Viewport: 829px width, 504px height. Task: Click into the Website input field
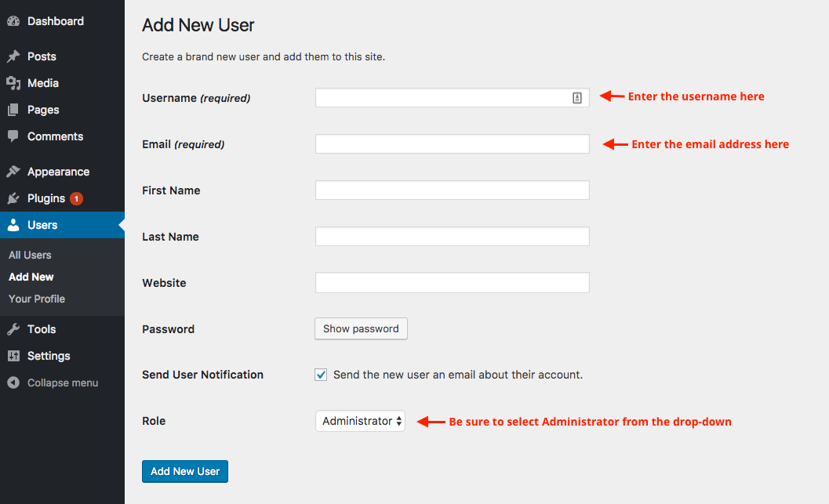452,283
